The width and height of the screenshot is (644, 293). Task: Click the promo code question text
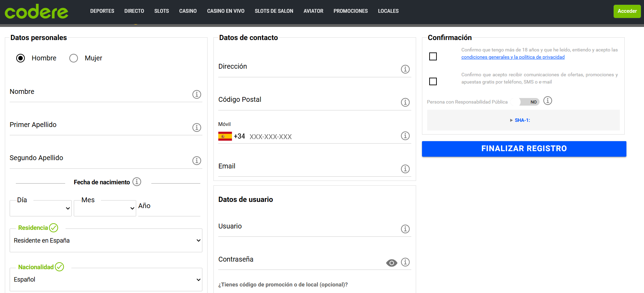(x=283, y=285)
